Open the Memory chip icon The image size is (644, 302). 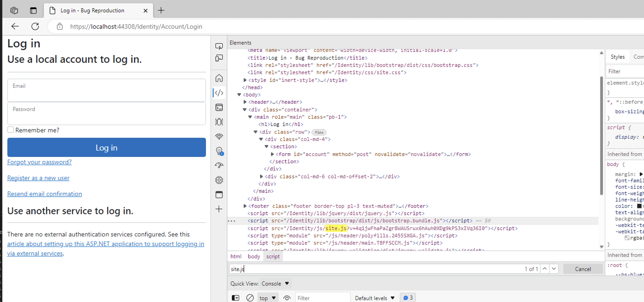click(219, 180)
